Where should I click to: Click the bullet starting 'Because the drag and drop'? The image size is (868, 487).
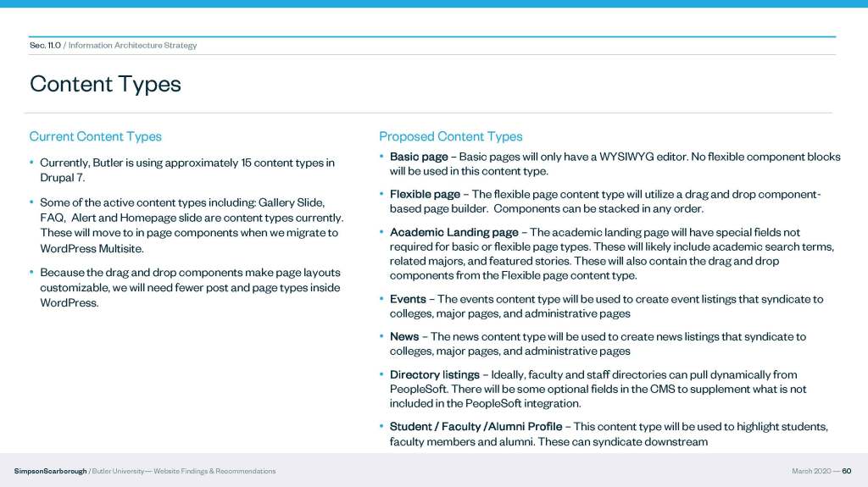(190, 288)
